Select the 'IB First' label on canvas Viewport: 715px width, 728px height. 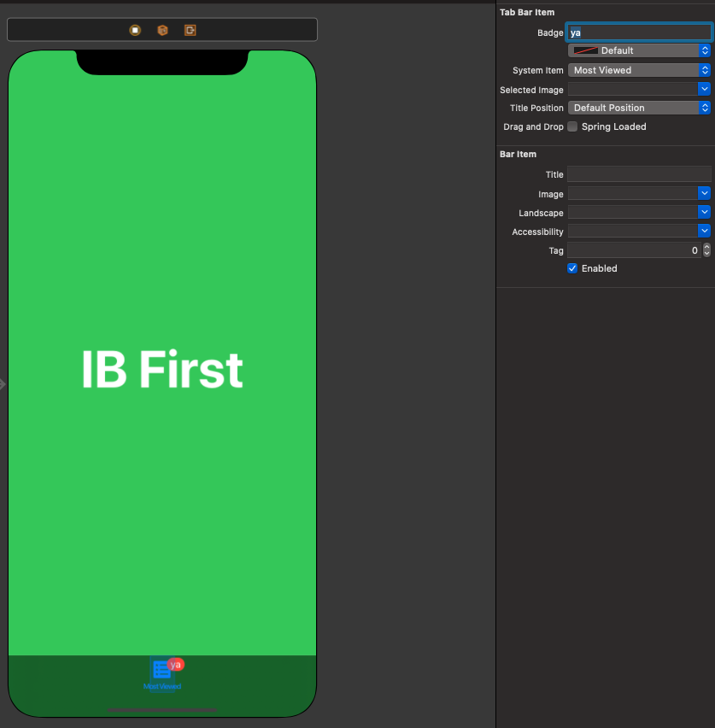click(162, 370)
